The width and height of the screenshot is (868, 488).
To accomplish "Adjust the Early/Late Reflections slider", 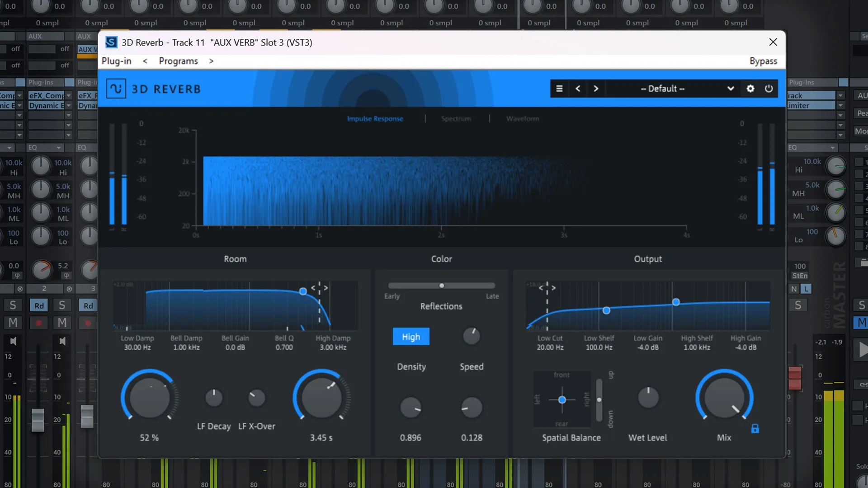I will (x=442, y=286).
